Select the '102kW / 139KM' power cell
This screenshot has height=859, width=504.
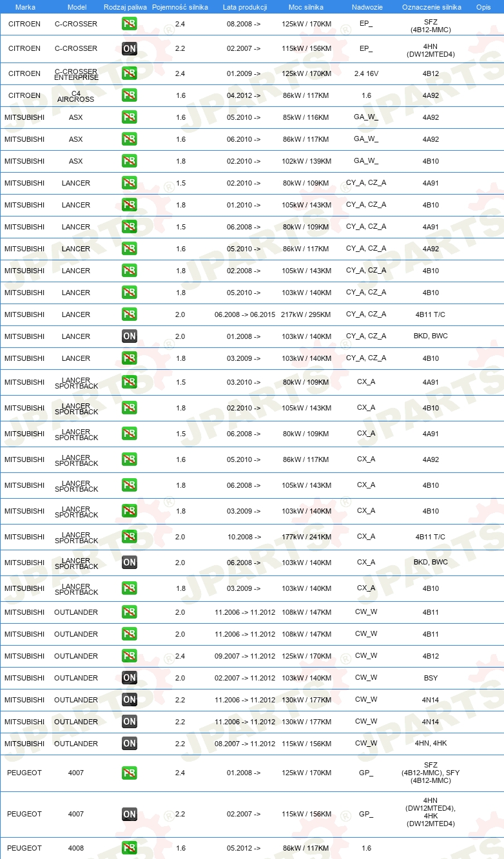point(306,161)
